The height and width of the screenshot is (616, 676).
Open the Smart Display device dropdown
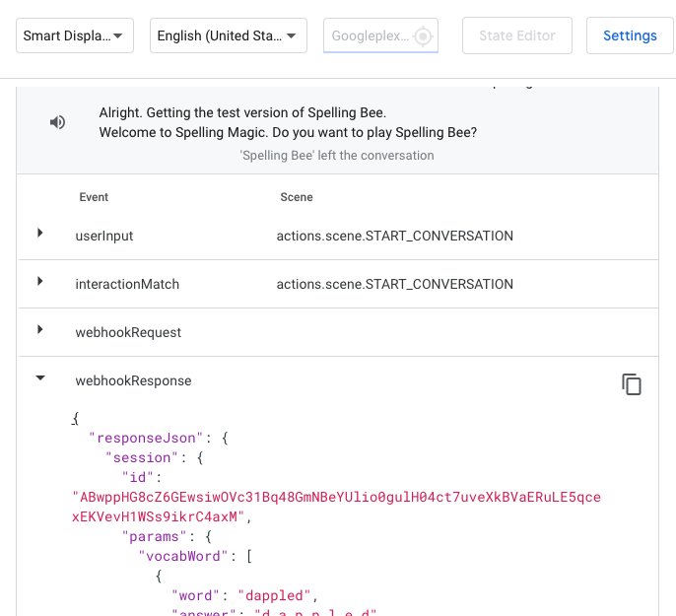click(x=75, y=35)
